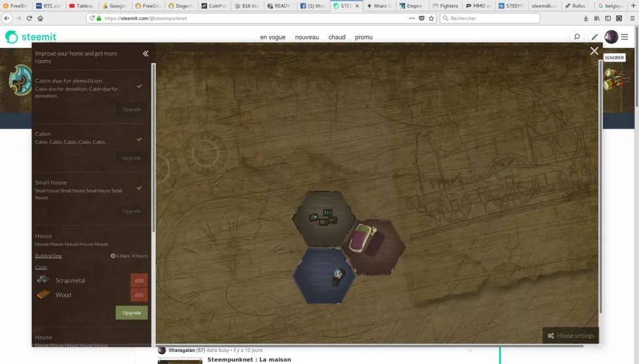Open the user avatar menu
This screenshot has height=364, width=639.
pyautogui.click(x=611, y=37)
